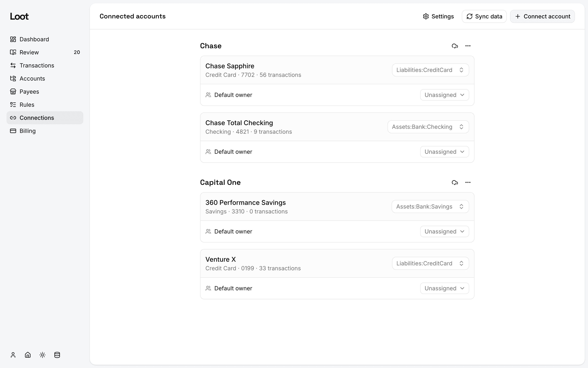588x368 pixels.
Task: Click 'Credit Card · 7702 · 56 transactions'
Action: click(x=253, y=75)
